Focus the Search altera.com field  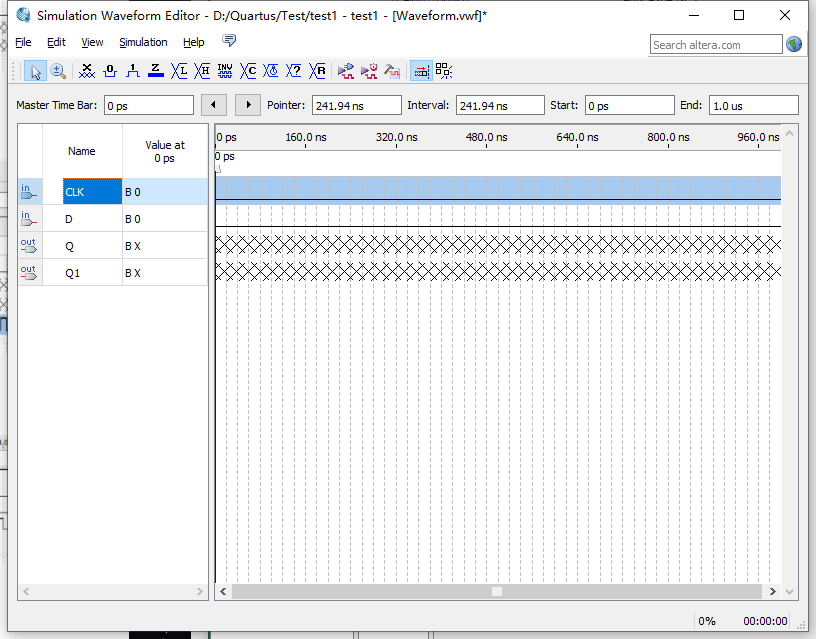point(716,45)
